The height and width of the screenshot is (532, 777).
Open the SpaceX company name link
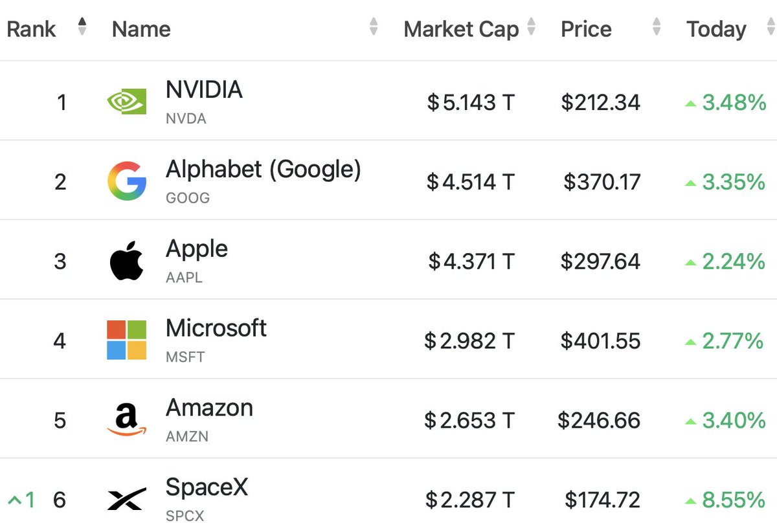point(207,487)
